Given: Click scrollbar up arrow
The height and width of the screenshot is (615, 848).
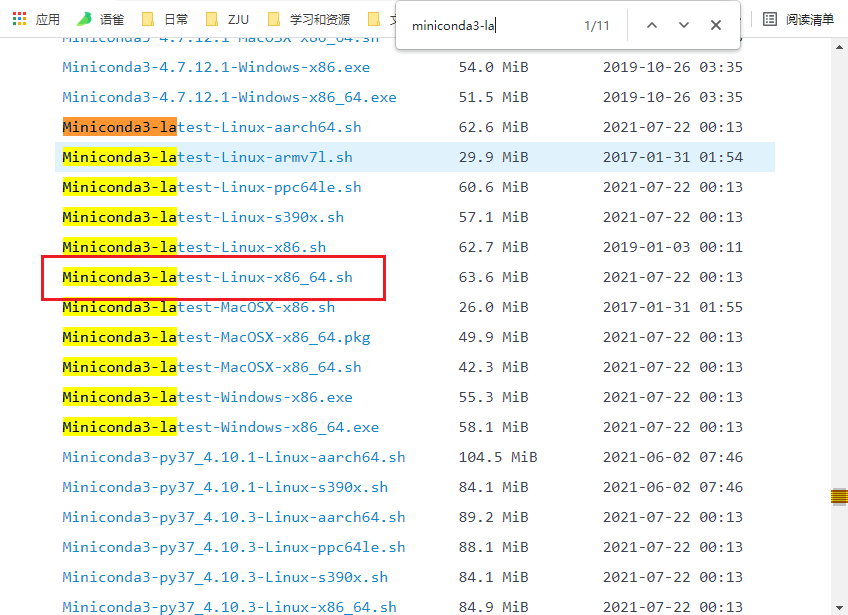Looking at the screenshot, I should 839,48.
